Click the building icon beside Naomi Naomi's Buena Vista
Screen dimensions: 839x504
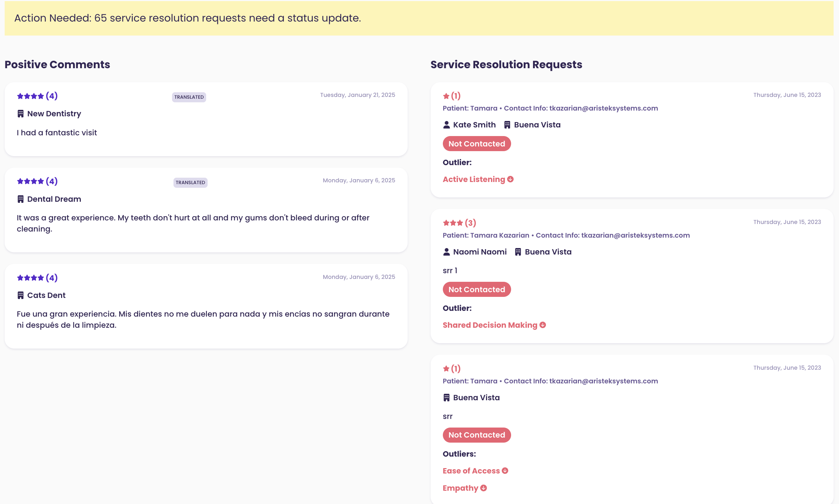(x=518, y=252)
